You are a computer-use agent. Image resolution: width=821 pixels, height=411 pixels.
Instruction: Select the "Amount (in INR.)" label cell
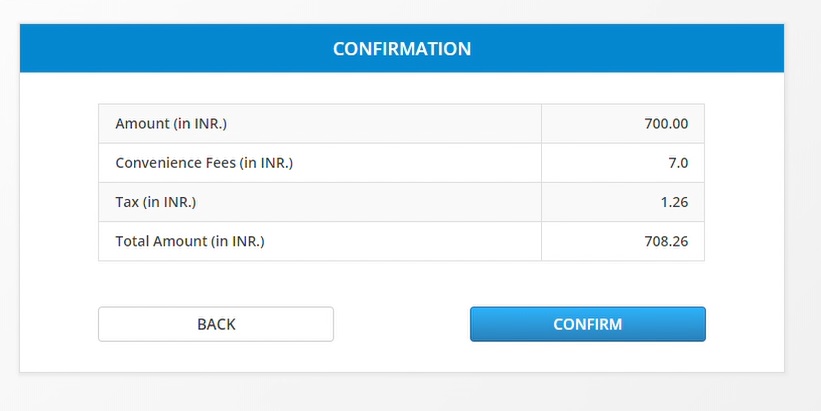(179, 124)
